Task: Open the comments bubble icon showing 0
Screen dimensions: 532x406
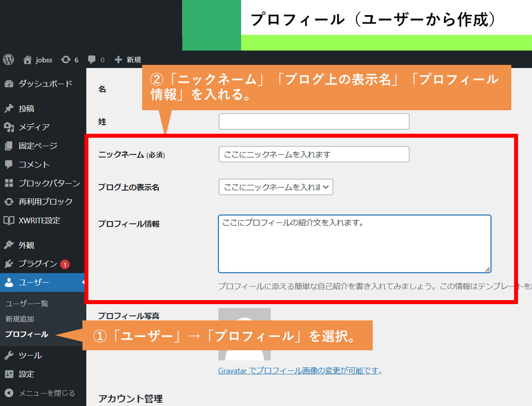Action: 92,60
